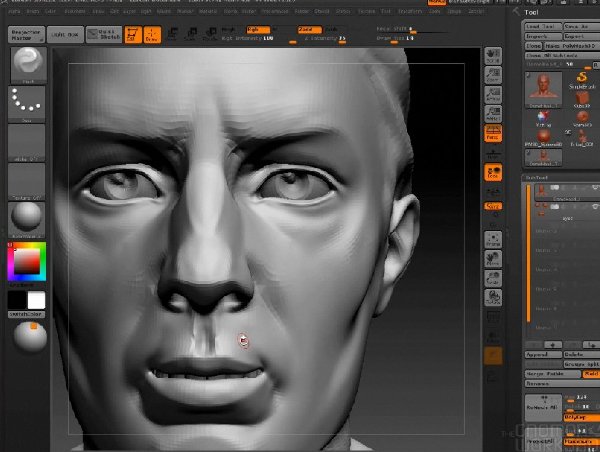The width and height of the screenshot is (600, 452).
Task: Click the Rotate icon on right shelf
Action: pyautogui.click(x=493, y=298)
